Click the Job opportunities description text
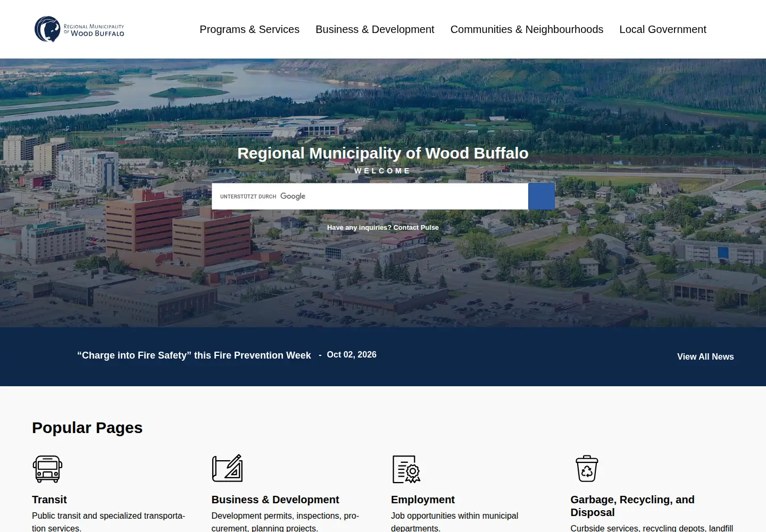 point(454,522)
